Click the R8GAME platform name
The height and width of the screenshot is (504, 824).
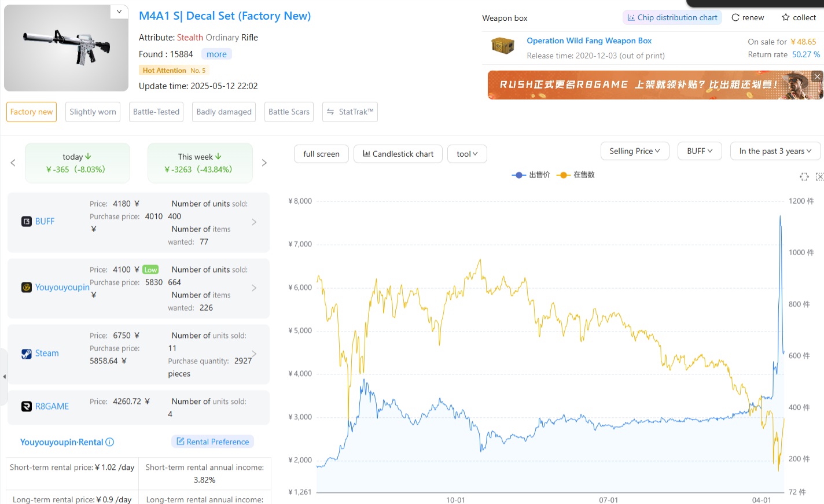tap(52, 407)
